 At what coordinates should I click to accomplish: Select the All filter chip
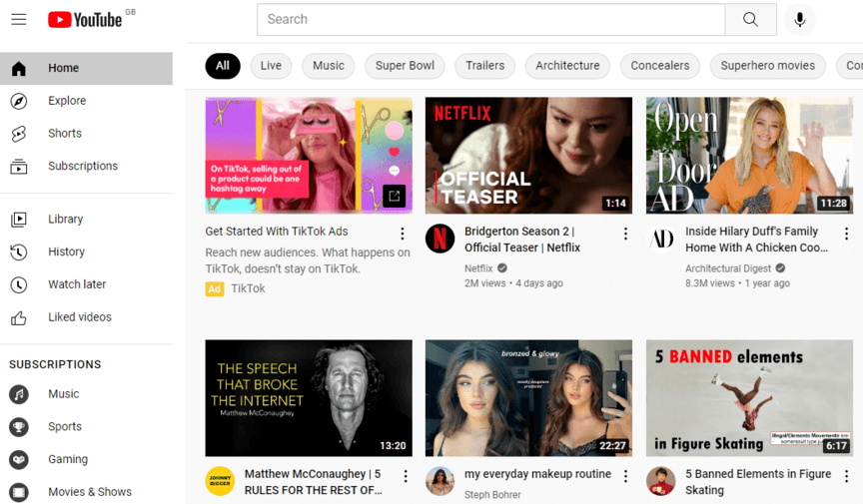coord(223,66)
